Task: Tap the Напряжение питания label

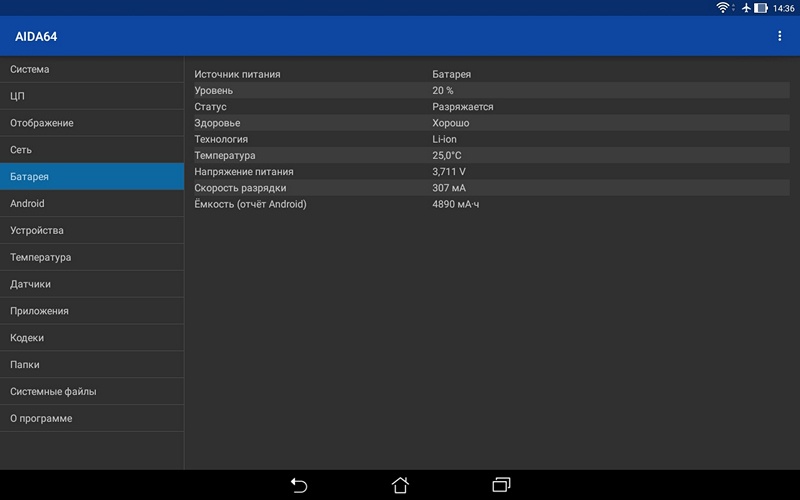Action: [244, 172]
